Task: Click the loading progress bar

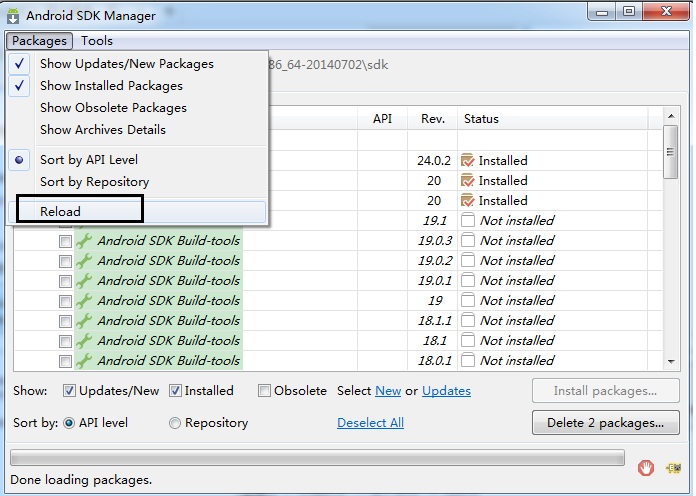Action: (x=317, y=458)
